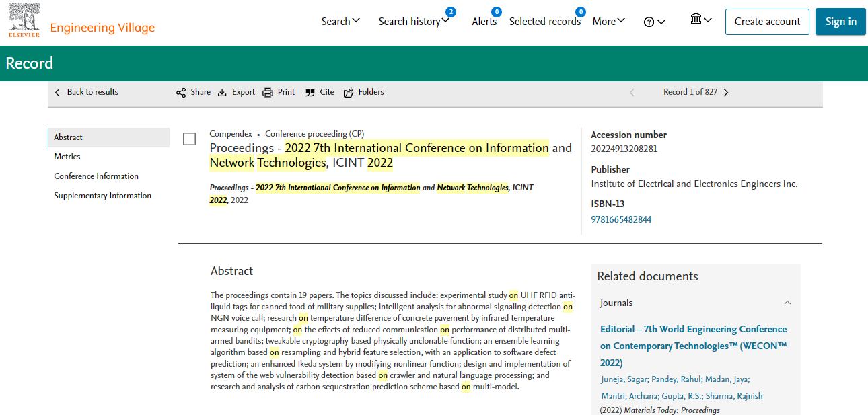Select the Abstract sidebar tab

108,137
